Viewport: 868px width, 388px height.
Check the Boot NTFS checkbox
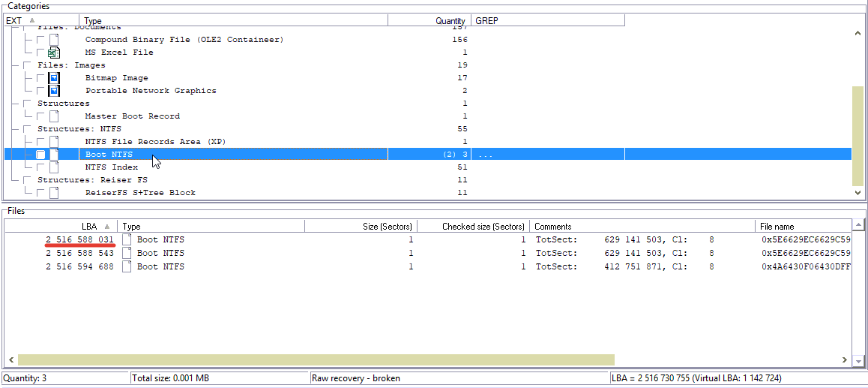[41, 155]
